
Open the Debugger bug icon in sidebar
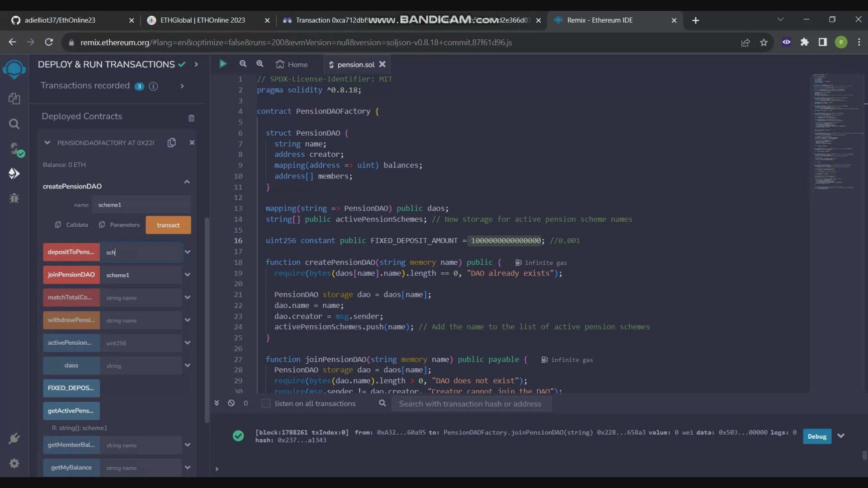pos(14,198)
